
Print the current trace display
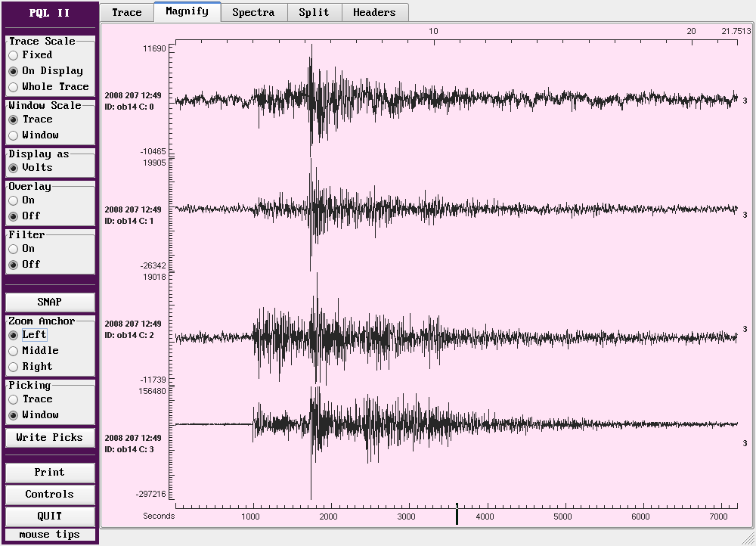(50, 473)
